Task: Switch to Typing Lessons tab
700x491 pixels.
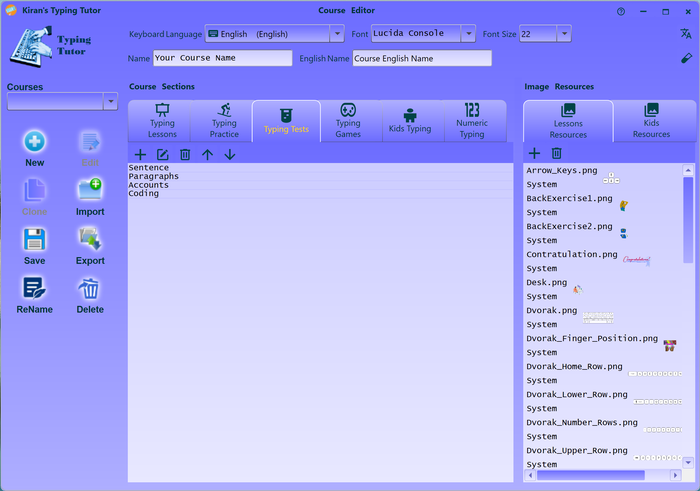Action: [162, 121]
